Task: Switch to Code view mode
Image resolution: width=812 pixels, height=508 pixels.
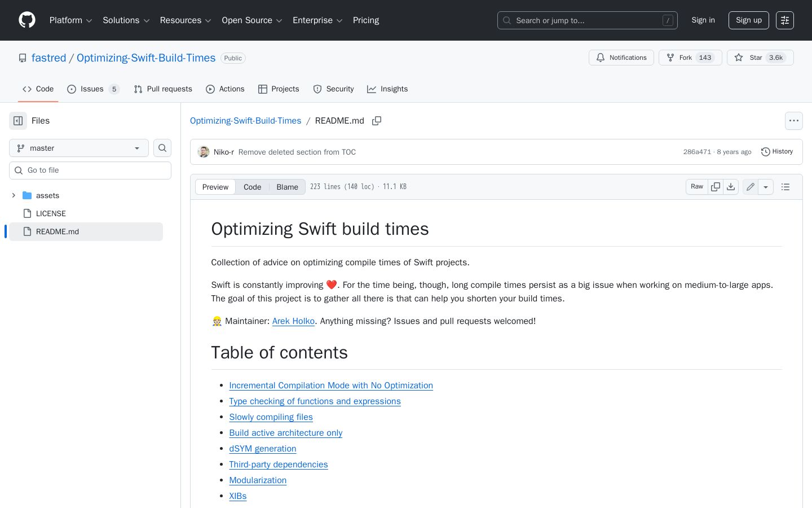Action: click(x=252, y=187)
